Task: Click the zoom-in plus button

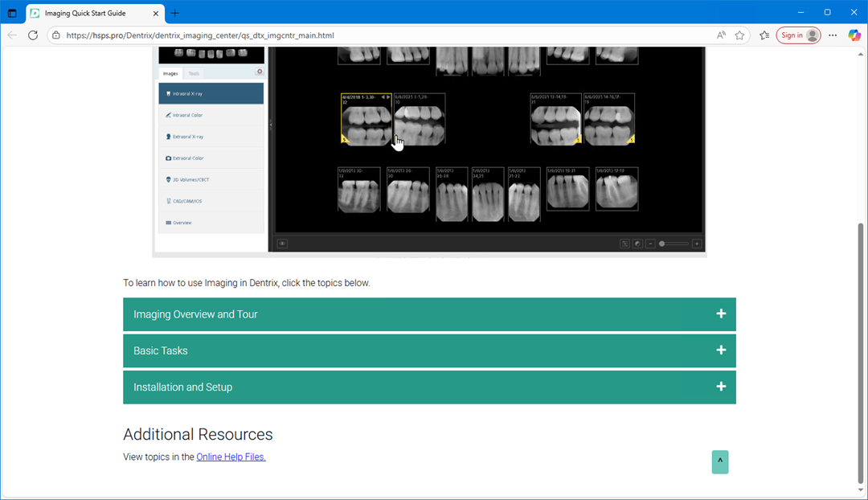Action: [x=697, y=244]
